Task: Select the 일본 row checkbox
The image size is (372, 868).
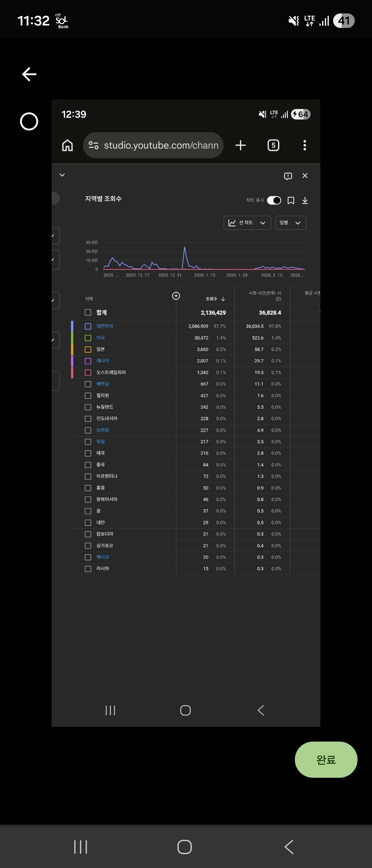Action: [88, 349]
